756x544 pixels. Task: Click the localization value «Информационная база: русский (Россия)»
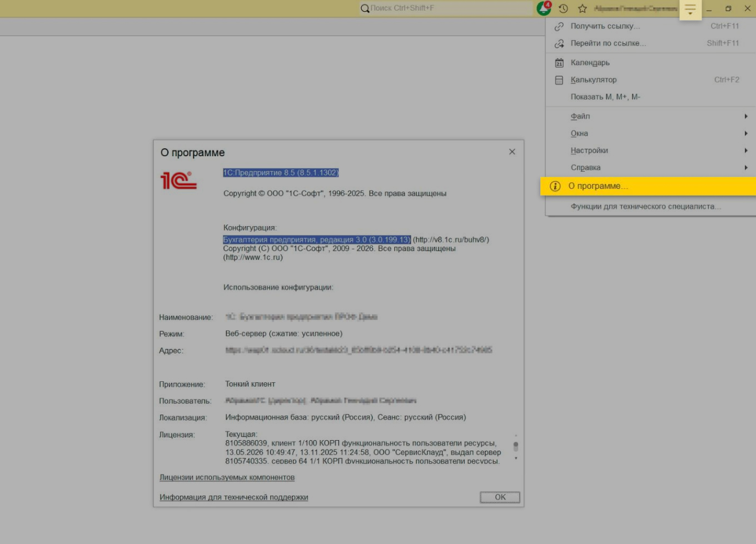(x=299, y=417)
